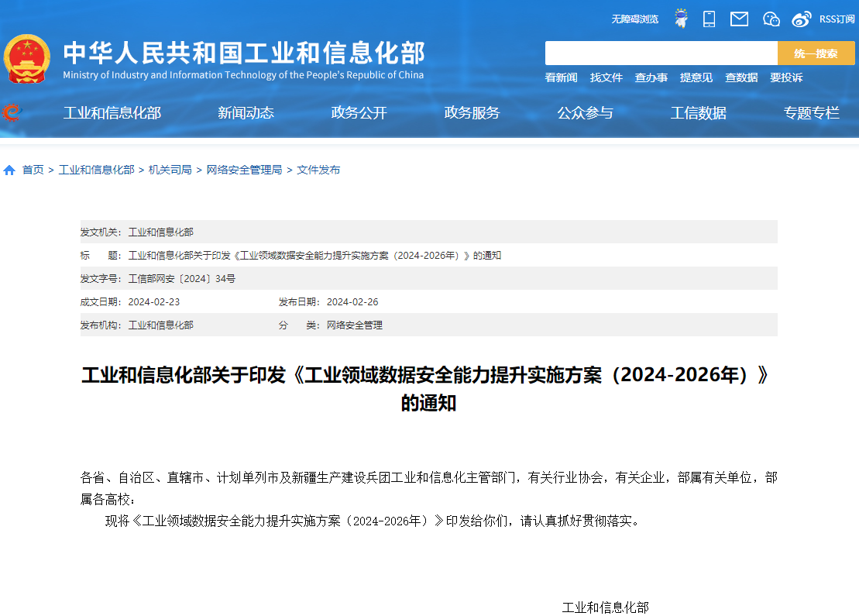The height and width of the screenshot is (616, 859).
Task: Click category value 网络安全管理
Action: tap(355, 325)
